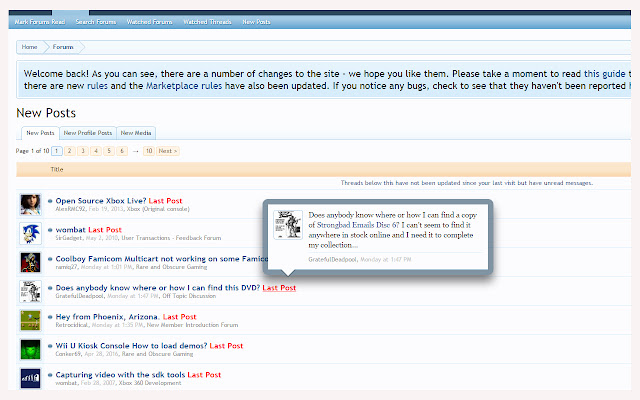
Task: Open avatar beside Coolboy Famicom Multicart thread
Action: [x=31, y=263]
